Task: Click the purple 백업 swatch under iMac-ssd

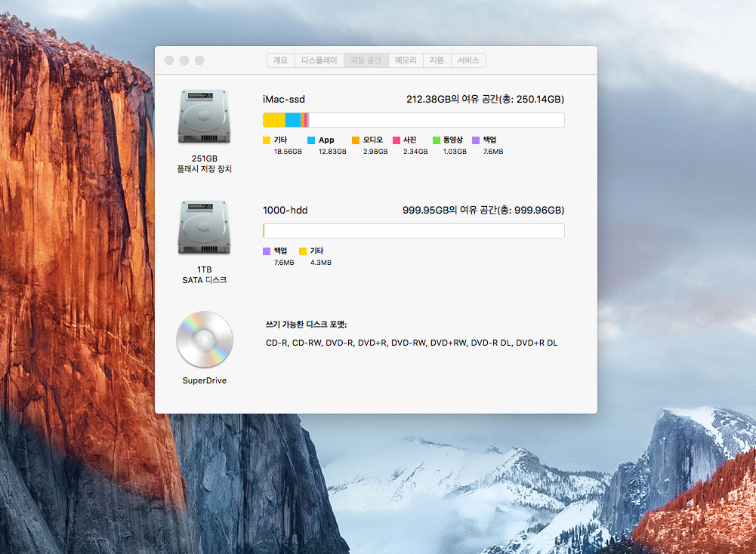Action: pos(476,140)
